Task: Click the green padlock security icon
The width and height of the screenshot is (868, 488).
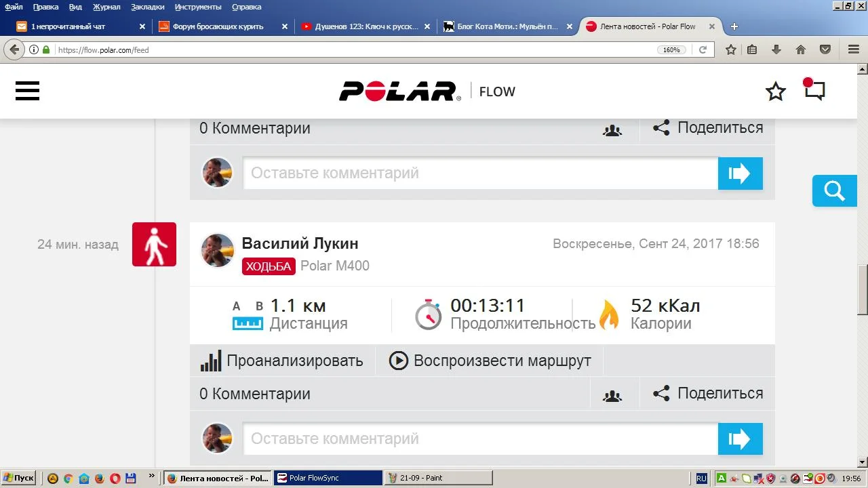Action: click(x=46, y=49)
